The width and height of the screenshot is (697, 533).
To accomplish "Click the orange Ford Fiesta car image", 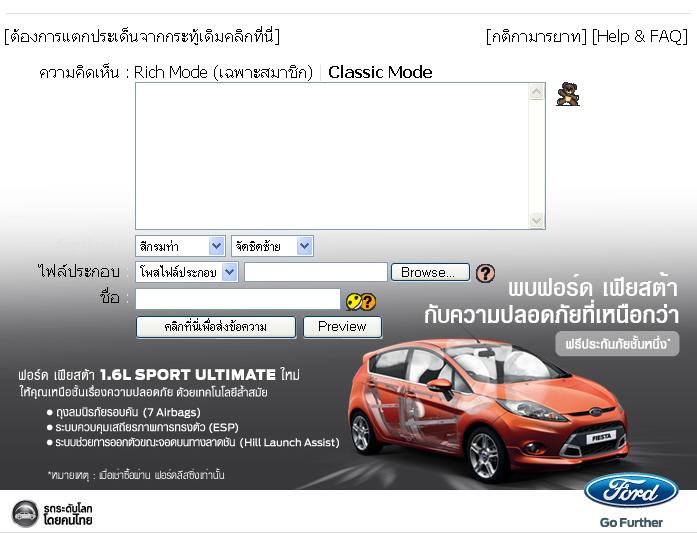I will (488, 410).
